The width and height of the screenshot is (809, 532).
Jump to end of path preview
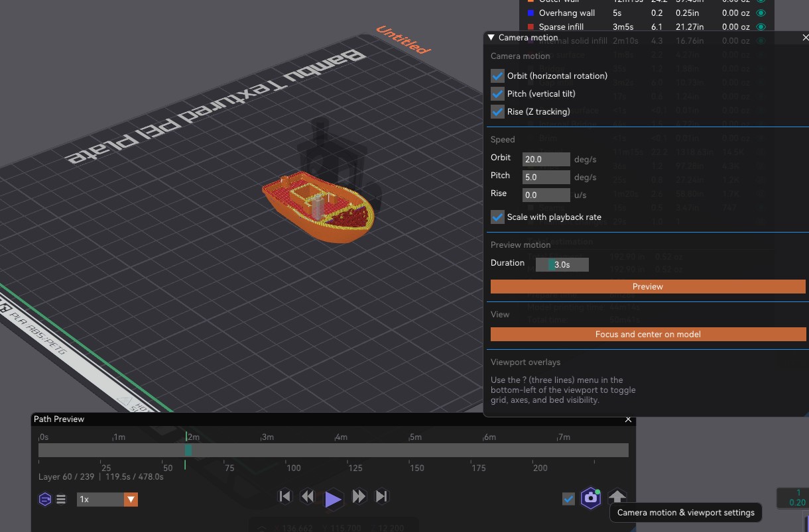tap(381, 496)
